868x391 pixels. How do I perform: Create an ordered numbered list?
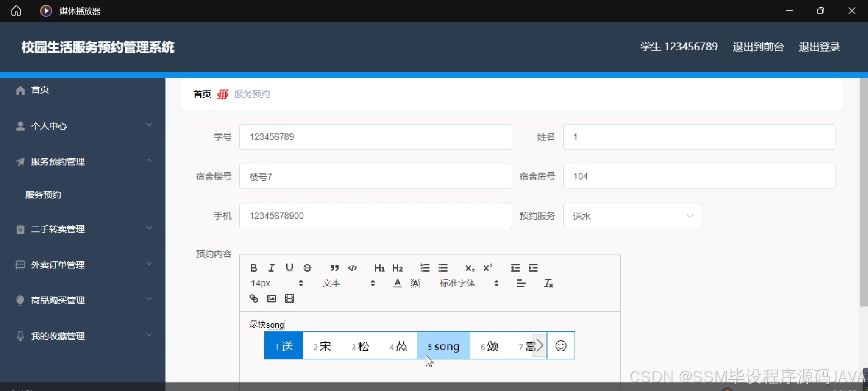(x=425, y=268)
